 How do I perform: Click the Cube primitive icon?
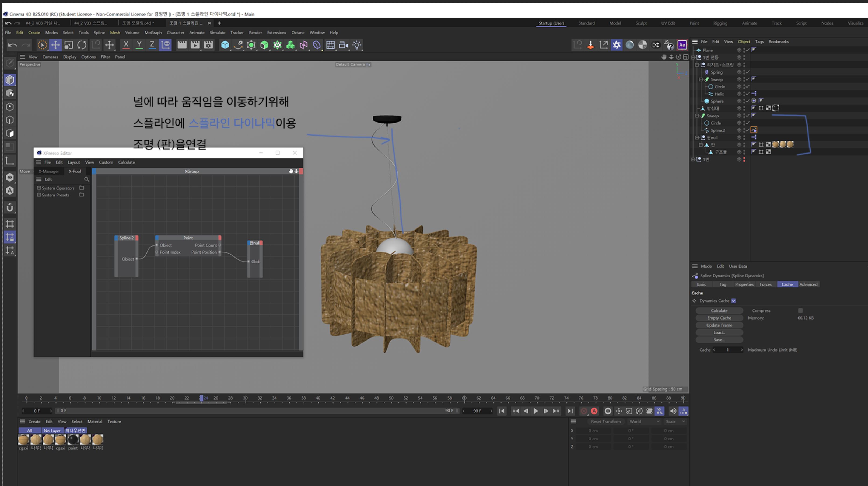225,45
